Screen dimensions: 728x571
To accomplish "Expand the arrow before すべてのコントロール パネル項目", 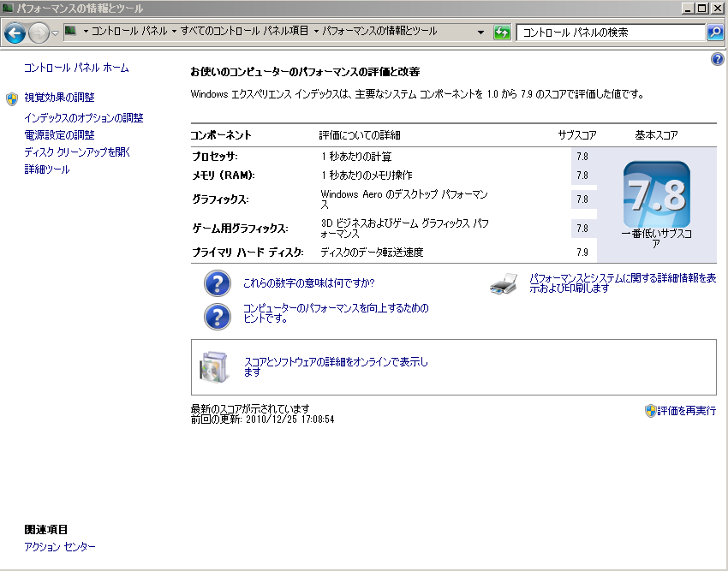I will click(x=174, y=32).
